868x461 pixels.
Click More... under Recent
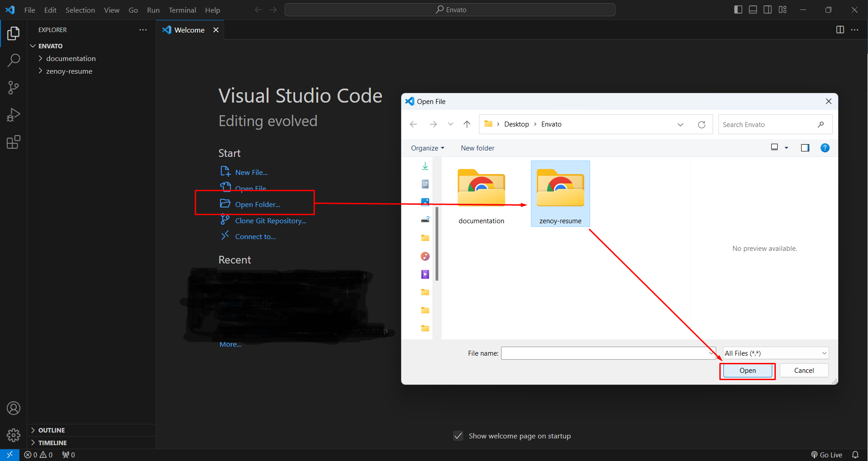230,344
